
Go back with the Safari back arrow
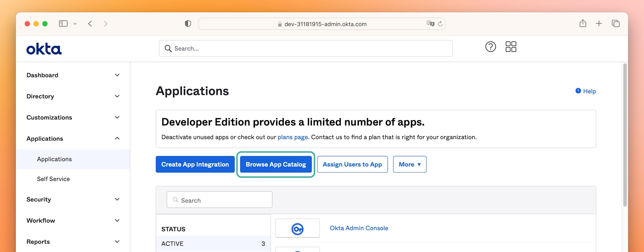tap(90, 23)
